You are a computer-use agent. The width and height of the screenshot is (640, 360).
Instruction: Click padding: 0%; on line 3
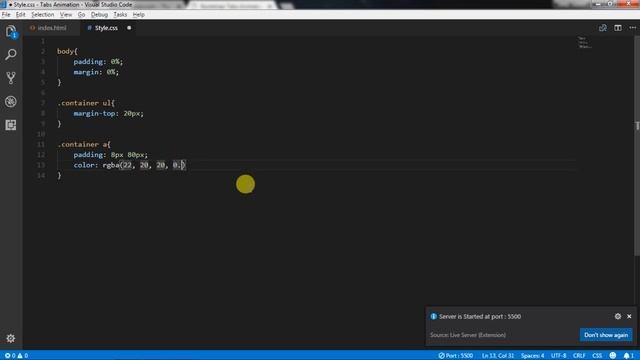point(98,62)
